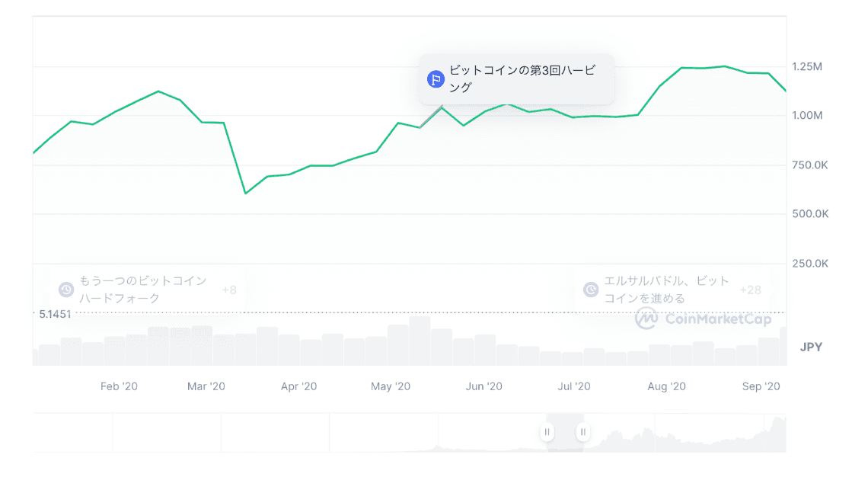Click the 1.25M price axis label

[807, 67]
